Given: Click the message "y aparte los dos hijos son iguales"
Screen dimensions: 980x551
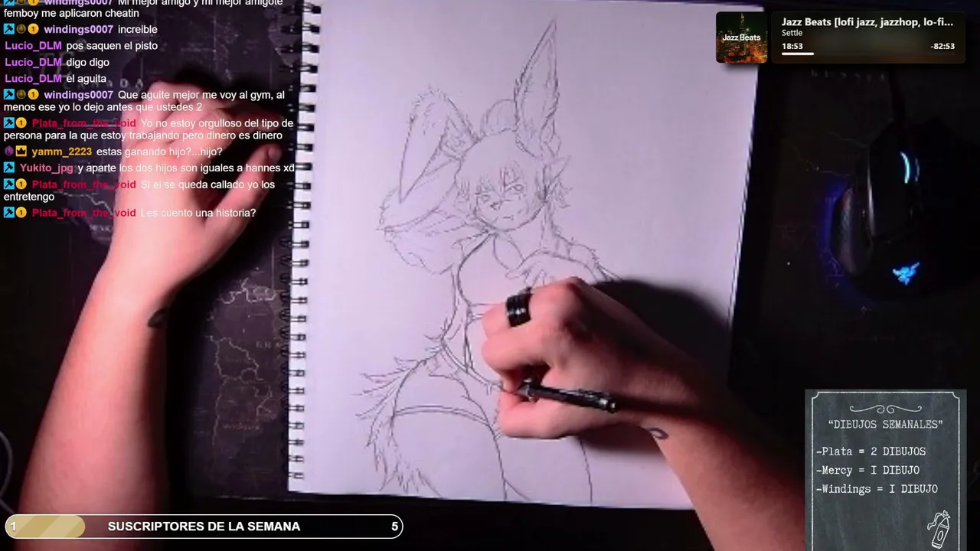Looking at the screenshot, I should tap(186, 168).
